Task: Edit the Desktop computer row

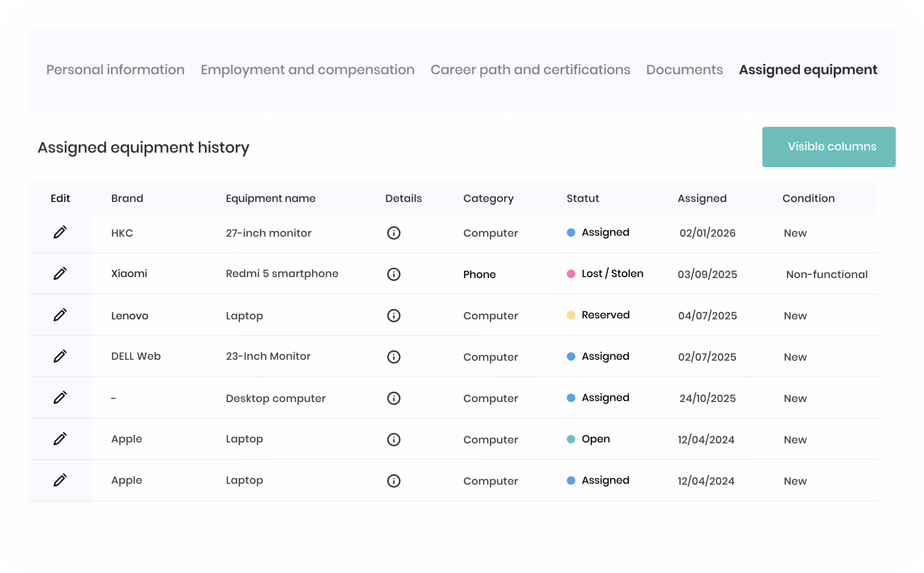Action: [60, 397]
